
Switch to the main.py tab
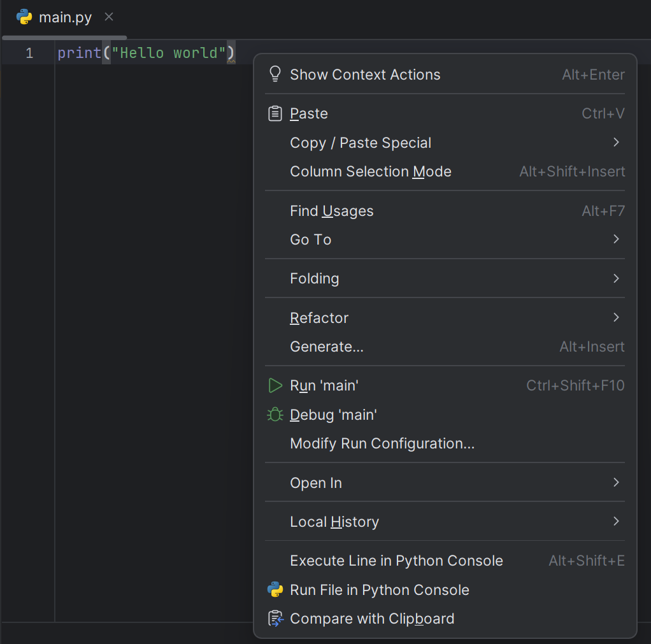tap(65, 17)
